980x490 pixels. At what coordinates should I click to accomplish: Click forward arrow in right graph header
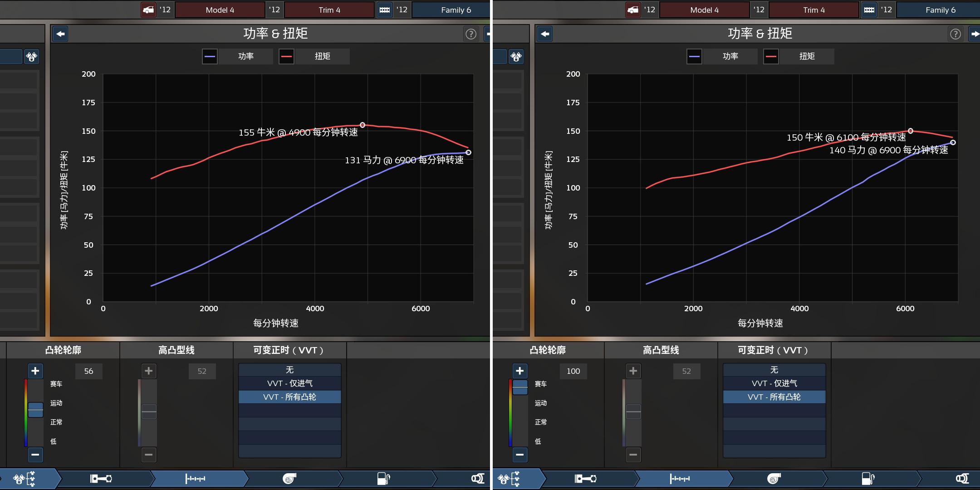tap(975, 34)
